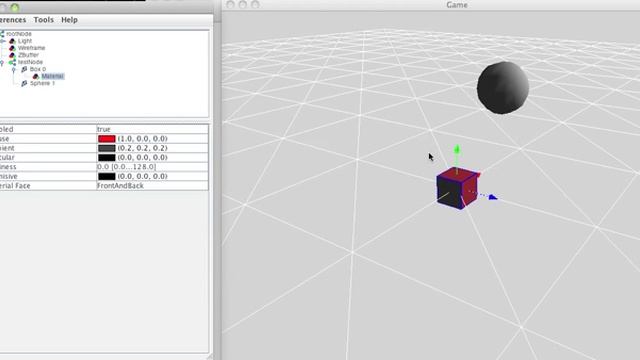Open the gray ambient color swatch

pos(107,148)
